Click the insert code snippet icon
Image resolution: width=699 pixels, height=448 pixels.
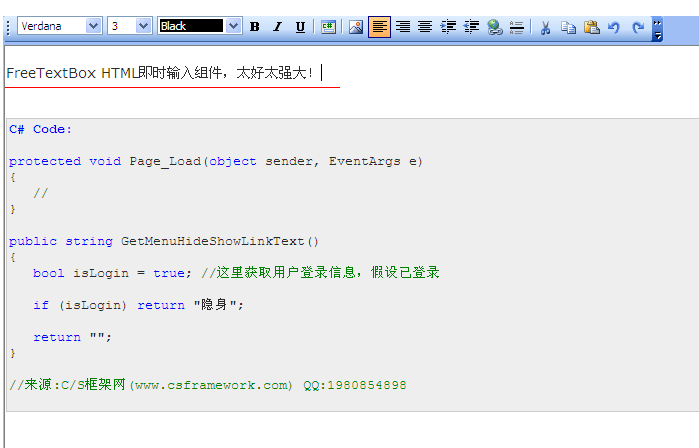329,27
